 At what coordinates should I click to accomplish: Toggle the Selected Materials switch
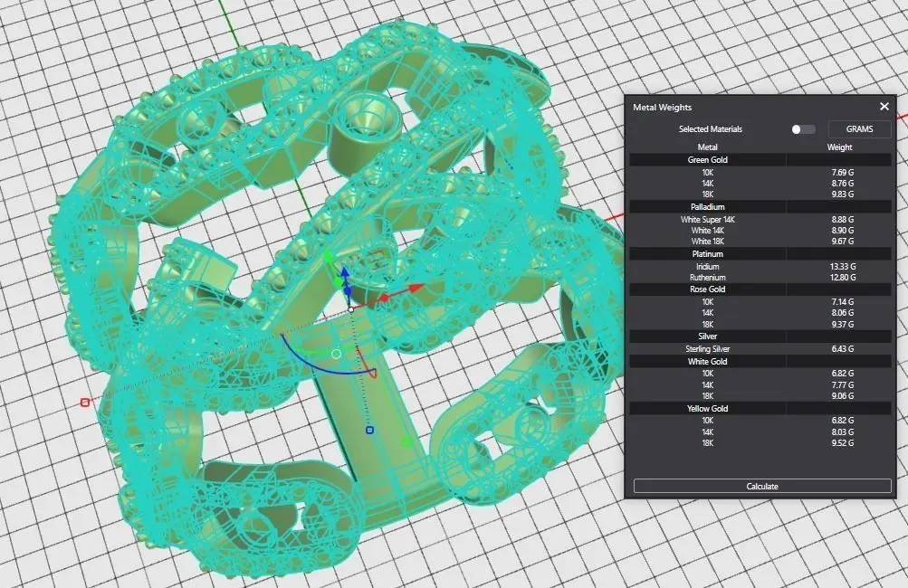pyautogui.click(x=803, y=129)
